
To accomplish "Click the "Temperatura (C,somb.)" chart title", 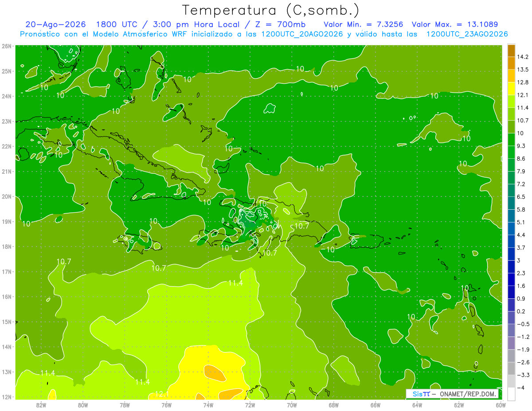I will point(270,10).
